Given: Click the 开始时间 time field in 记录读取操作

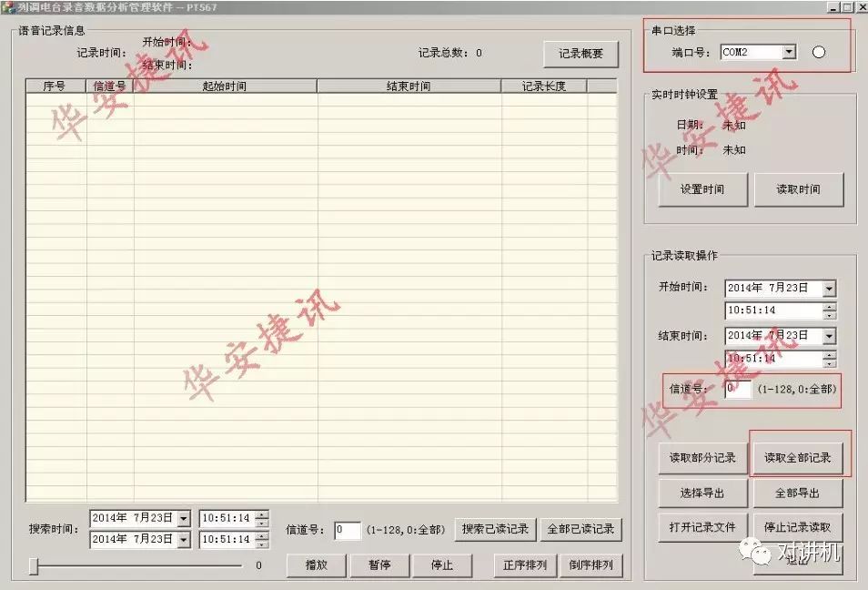Looking at the screenshot, I should [773, 310].
